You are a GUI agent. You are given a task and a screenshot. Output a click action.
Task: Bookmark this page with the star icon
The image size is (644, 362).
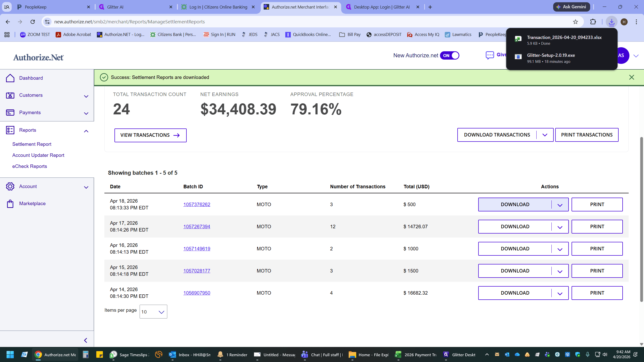pyautogui.click(x=575, y=22)
